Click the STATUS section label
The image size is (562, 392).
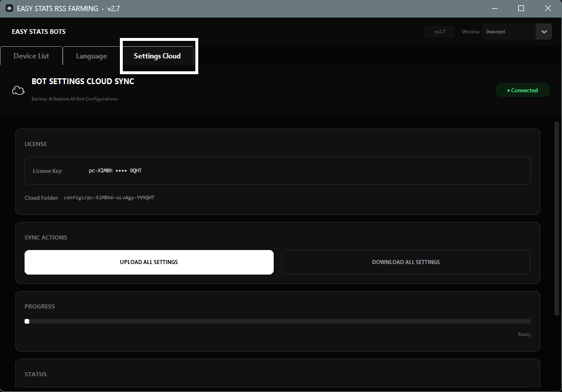36,374
